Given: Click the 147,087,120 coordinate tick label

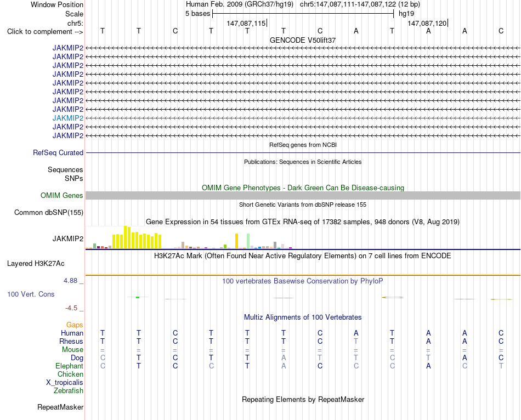Looking at the screenshot, I should (x=427, y=23).
